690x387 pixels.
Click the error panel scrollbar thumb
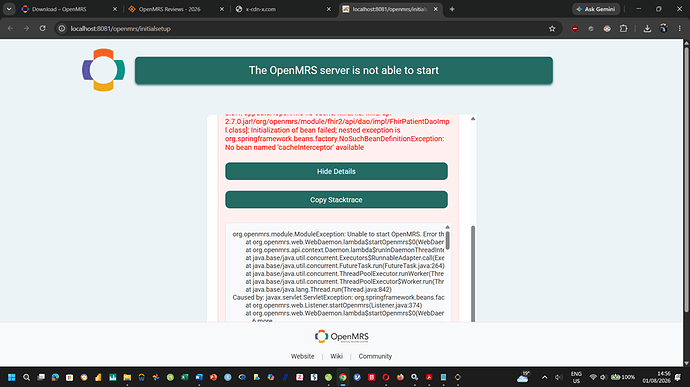[x=473, y=273]
